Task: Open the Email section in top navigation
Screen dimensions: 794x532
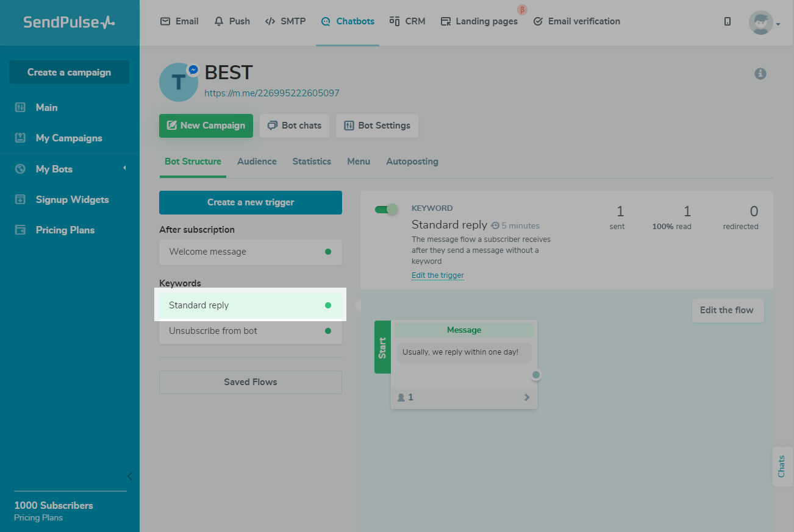Action: tap(179, 21)
